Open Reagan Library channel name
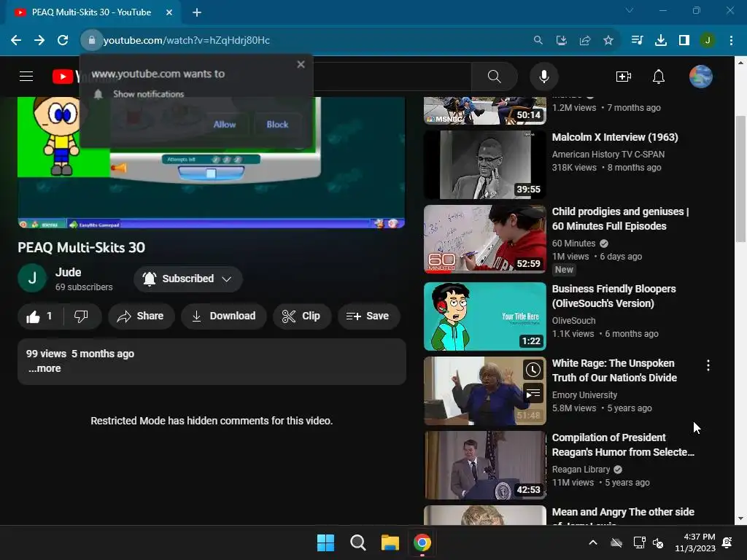The image size is (747, 560). point(581,470)
